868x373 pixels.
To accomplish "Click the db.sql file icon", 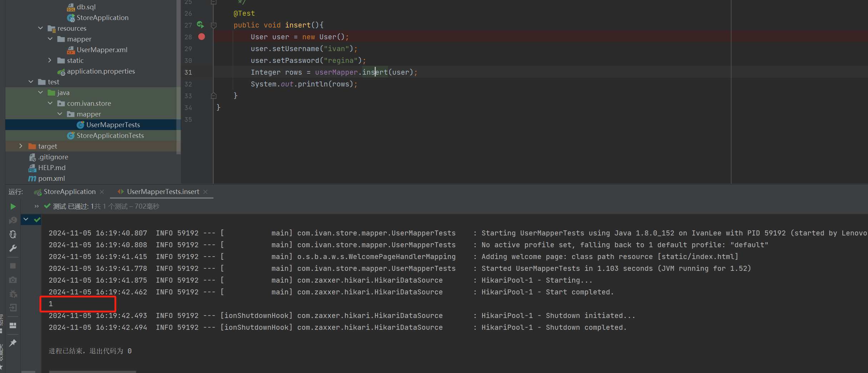I will tap(71, 7).
